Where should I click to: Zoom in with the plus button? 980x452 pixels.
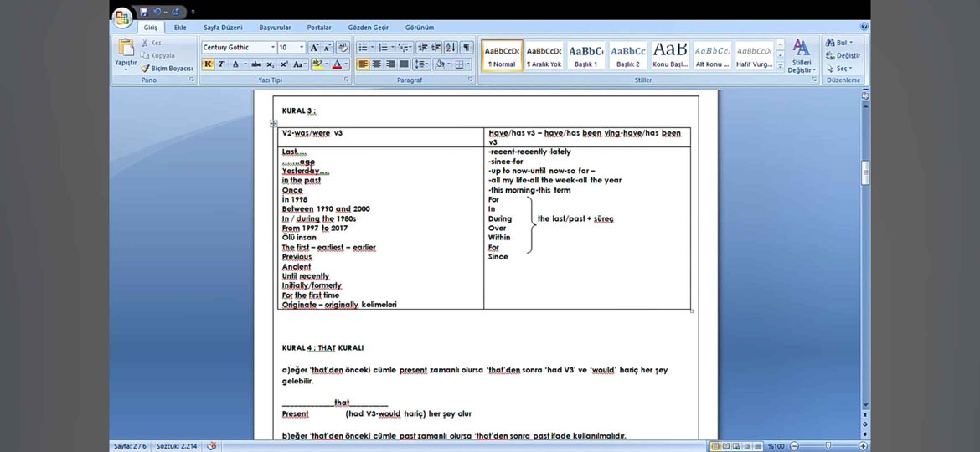pos(863,446)
